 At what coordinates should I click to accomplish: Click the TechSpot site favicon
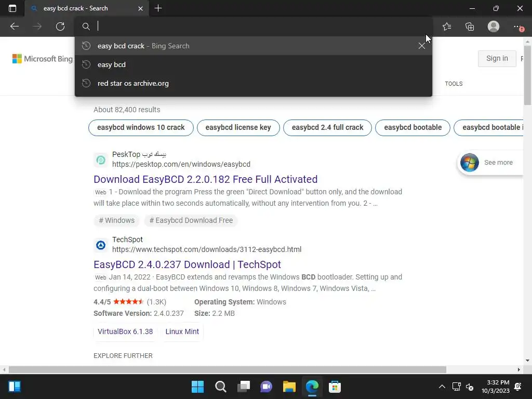point(101,245)
